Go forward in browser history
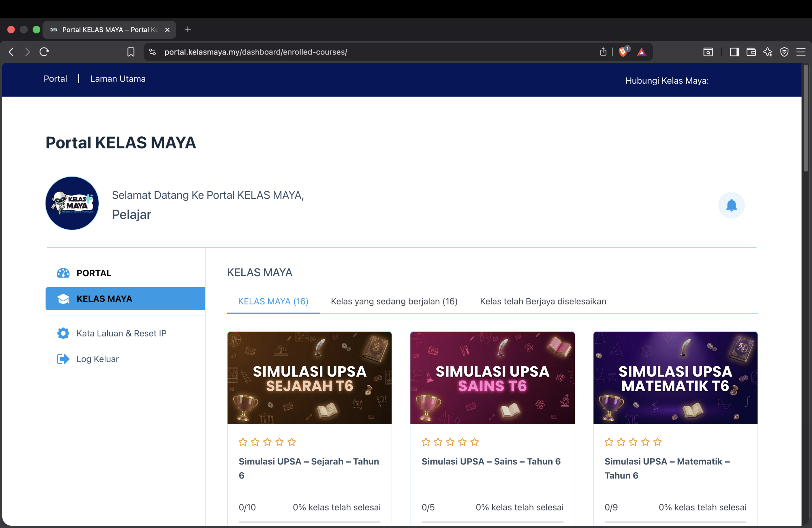Viewport: 812px width, 528px height. click(x=27, y=52)
